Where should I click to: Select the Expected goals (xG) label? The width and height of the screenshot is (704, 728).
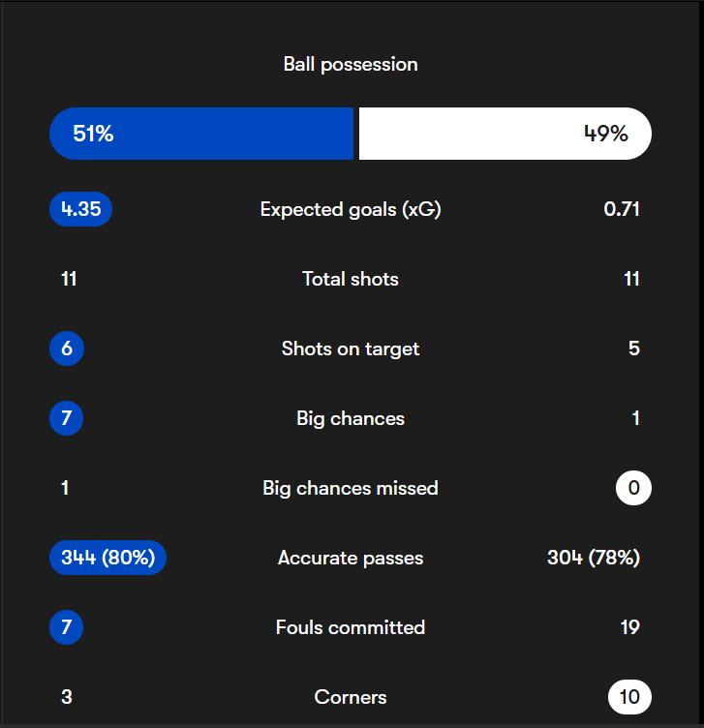pos(351,209)
